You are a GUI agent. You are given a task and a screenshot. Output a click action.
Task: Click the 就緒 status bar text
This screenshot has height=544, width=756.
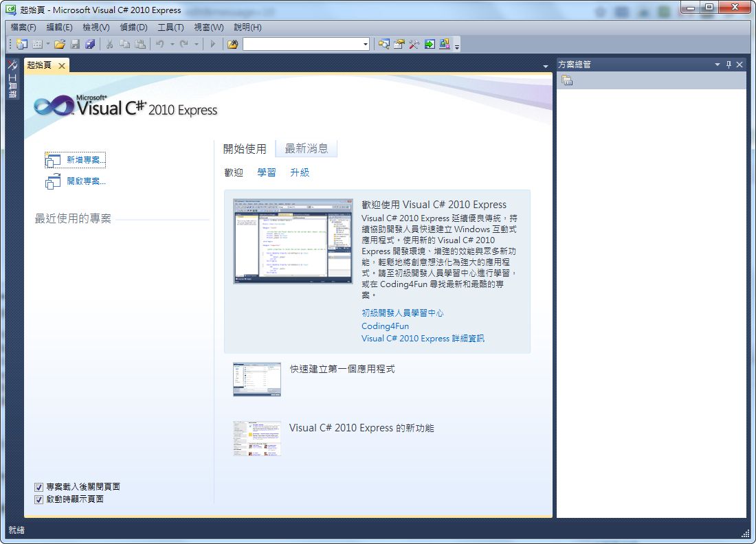16,530
